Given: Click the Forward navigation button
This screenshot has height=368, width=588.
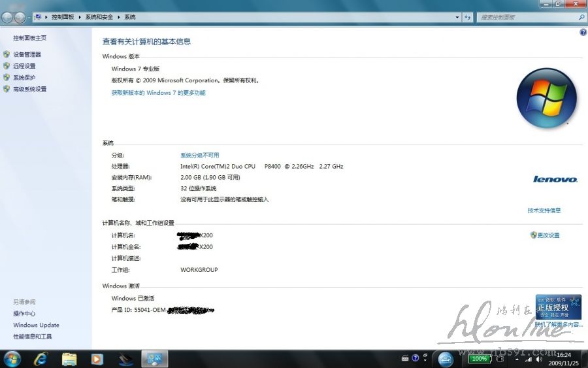Looking at the screenshot, I should [x=20, y=17].
